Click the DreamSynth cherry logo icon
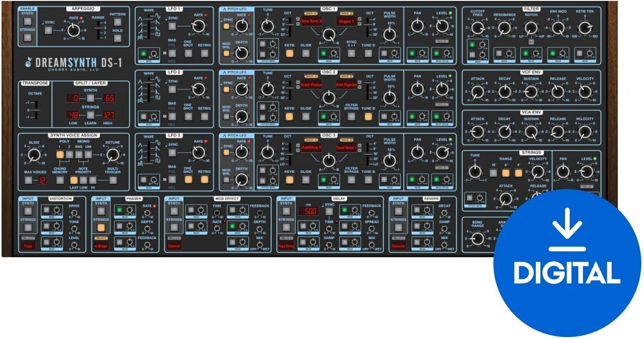644x339 pixels. pyautogui.click(x=28, y=62)
